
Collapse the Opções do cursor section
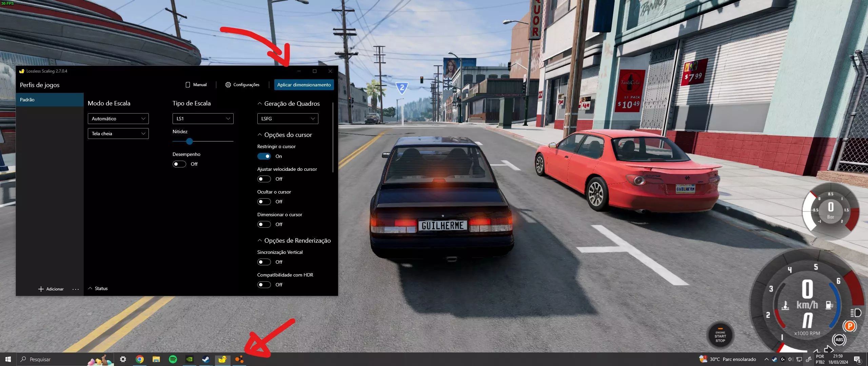[260, 135]
